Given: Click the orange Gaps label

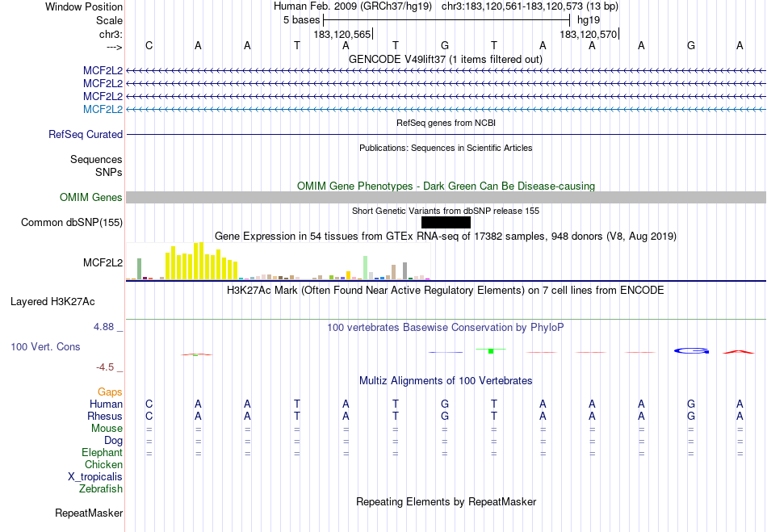Looking at the screenshot, I should (x=110, y=392).
